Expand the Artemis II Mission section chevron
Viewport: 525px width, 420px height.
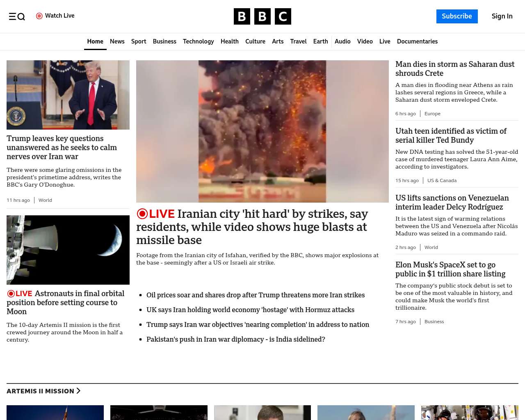click(x=78, y=391)
